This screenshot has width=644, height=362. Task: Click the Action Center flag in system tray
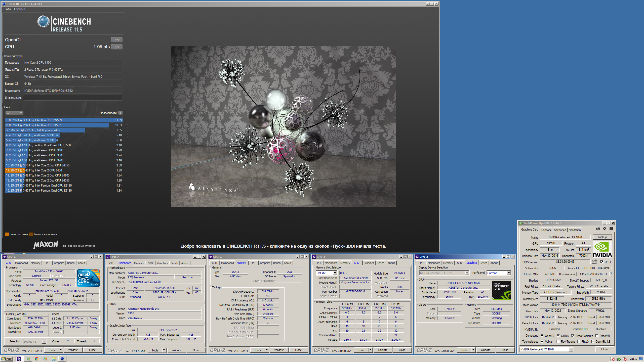[612, 359]
